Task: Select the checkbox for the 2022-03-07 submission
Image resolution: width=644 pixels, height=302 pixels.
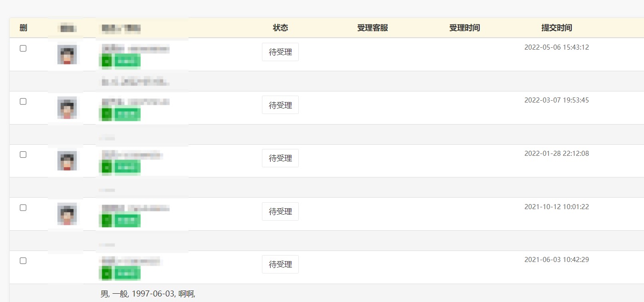Action: pos(23,102)
